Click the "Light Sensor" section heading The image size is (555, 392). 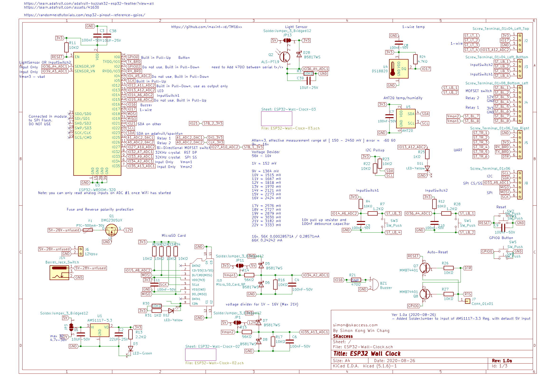[x=296, y=27]
